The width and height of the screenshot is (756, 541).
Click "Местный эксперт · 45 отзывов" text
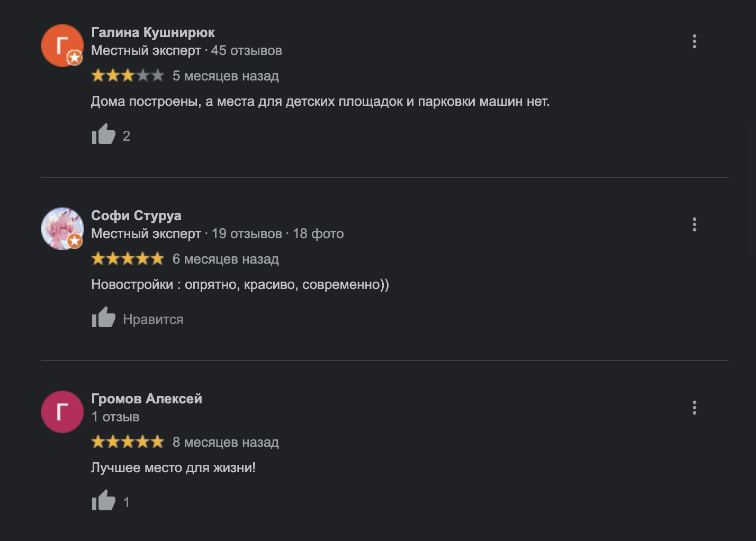[186, 51]
